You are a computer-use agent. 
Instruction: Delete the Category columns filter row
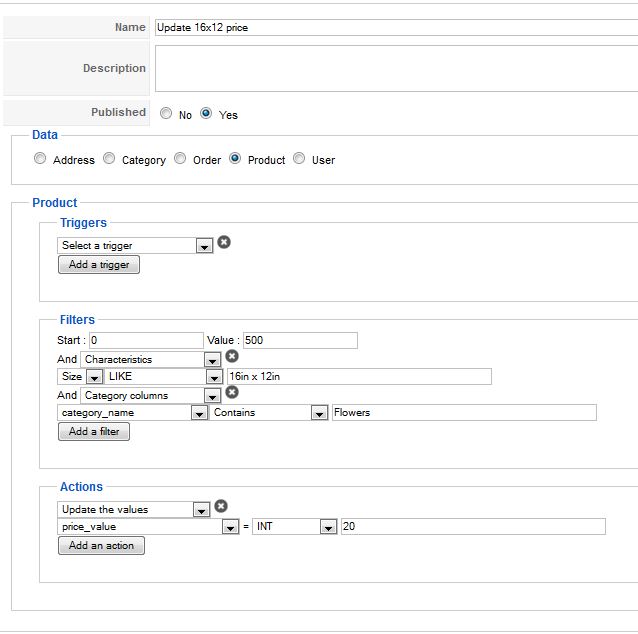232,393
